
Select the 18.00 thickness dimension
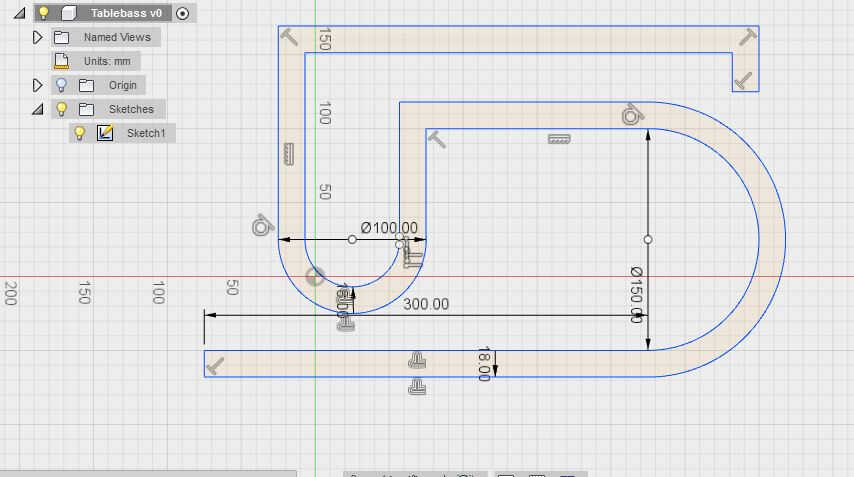(x=484, y=364)
